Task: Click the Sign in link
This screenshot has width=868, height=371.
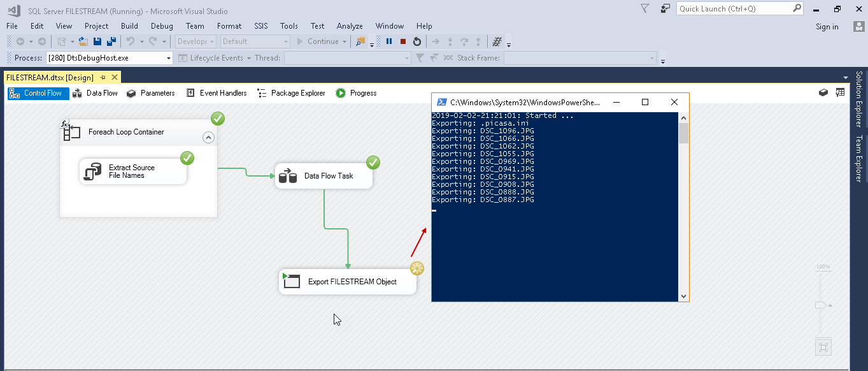Action: [x=827, y=26]
